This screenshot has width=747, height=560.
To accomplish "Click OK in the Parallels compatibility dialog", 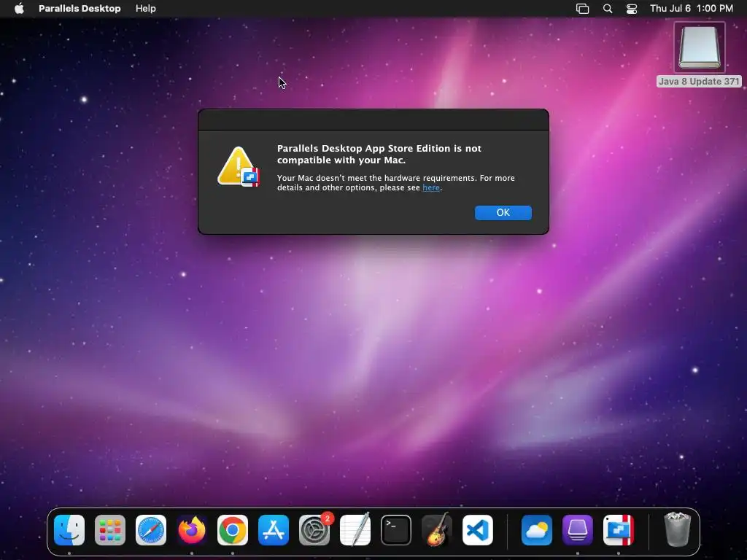I will (503, 212).
